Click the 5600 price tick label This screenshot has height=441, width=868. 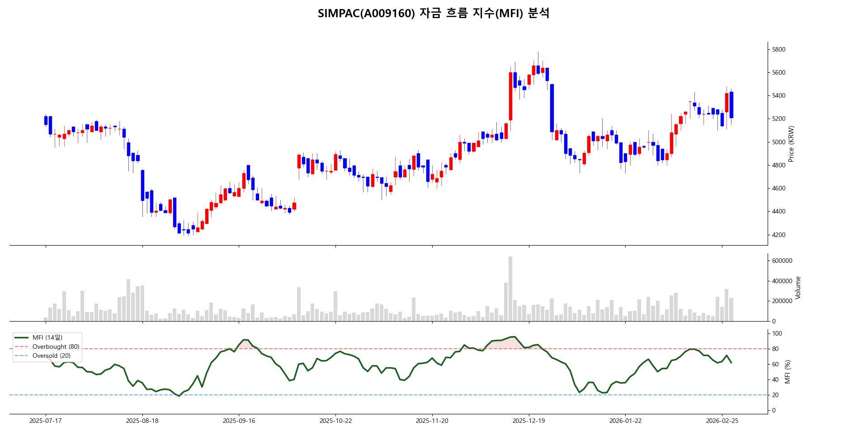[x=779, y=72]
